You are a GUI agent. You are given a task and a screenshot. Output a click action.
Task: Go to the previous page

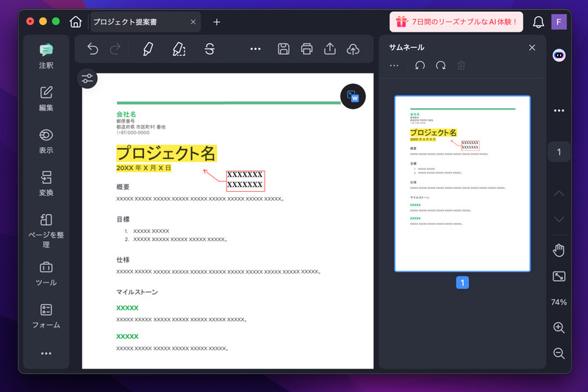pyautogui.click(x=559, y=193)
